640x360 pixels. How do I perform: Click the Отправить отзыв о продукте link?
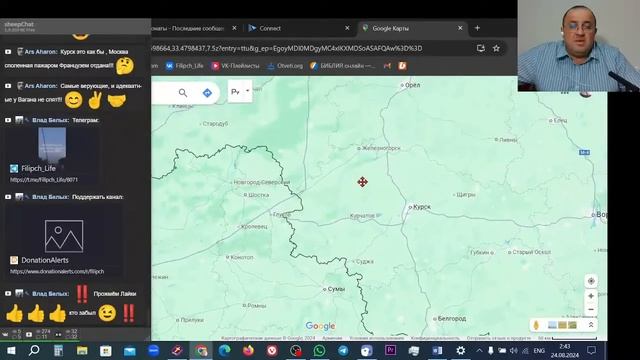499,338
